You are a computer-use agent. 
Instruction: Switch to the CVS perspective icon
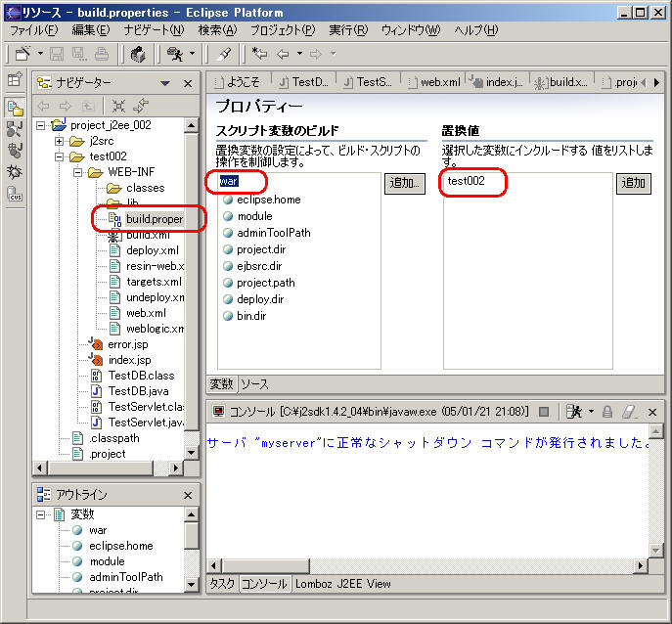pyautogui.click(x=15, y=194)
